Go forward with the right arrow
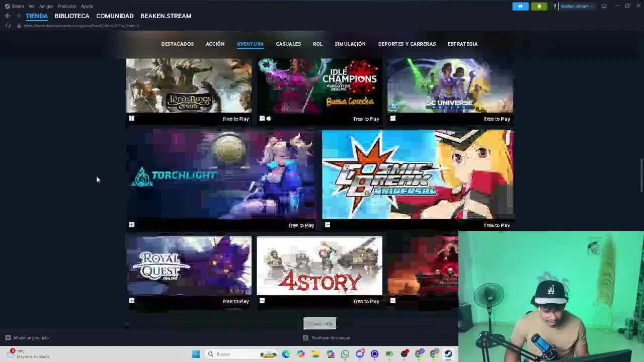Screen dimensions: 644x362 pos(18,16)
